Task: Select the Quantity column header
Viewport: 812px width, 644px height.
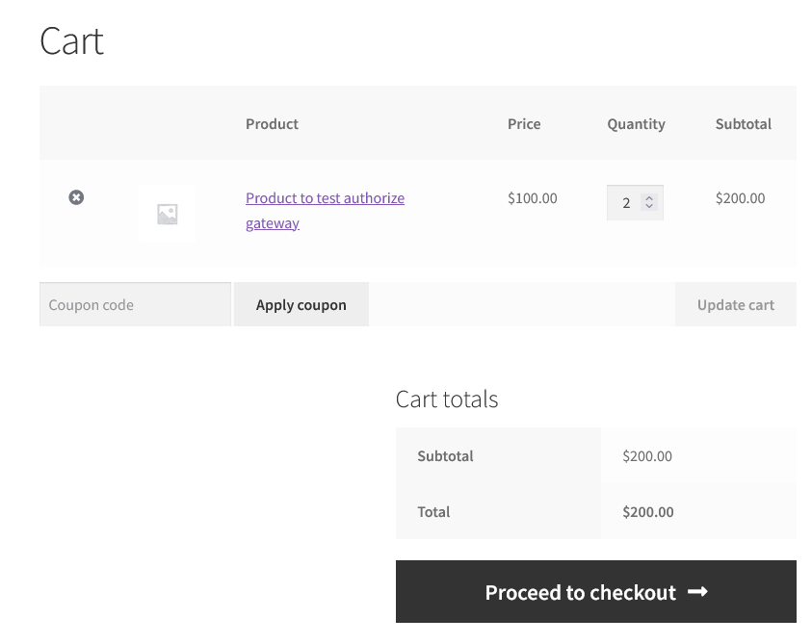Action: (636, 124)
